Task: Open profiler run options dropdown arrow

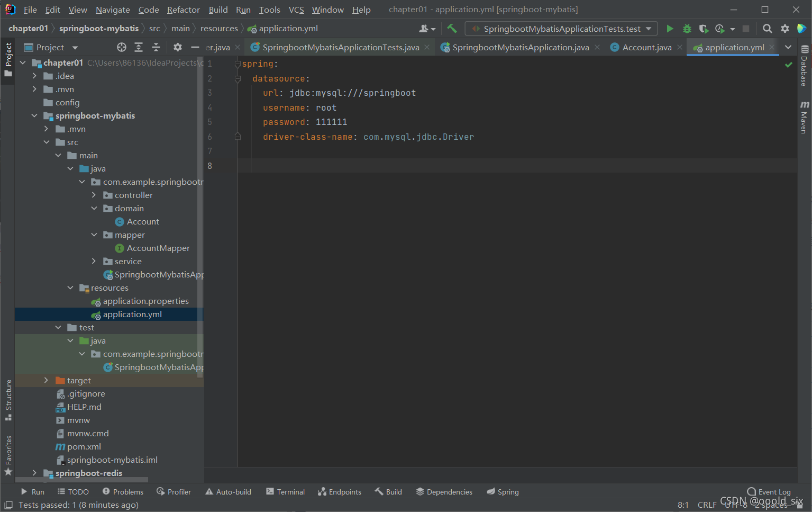Action: coord(733,29)
